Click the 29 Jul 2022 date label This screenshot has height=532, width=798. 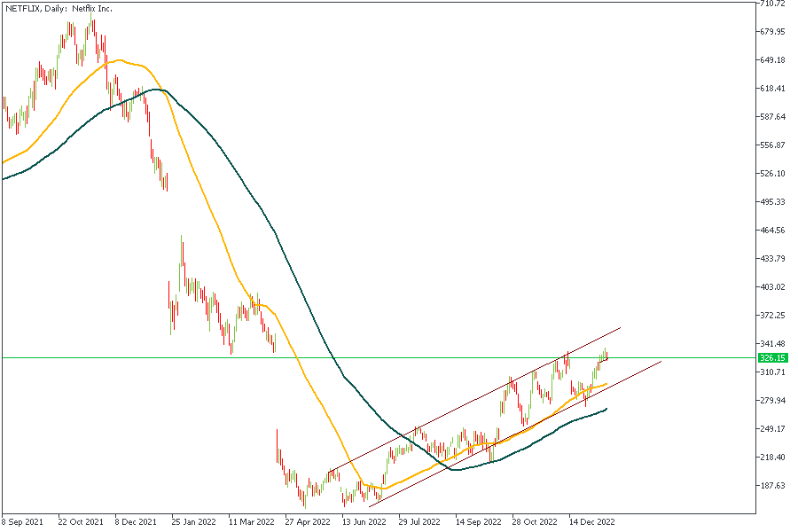(419, 522)
